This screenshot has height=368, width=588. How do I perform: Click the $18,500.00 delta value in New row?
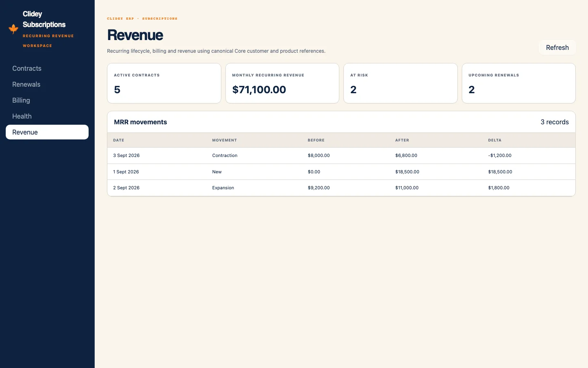pyautogui.click(x=500, y=172)
